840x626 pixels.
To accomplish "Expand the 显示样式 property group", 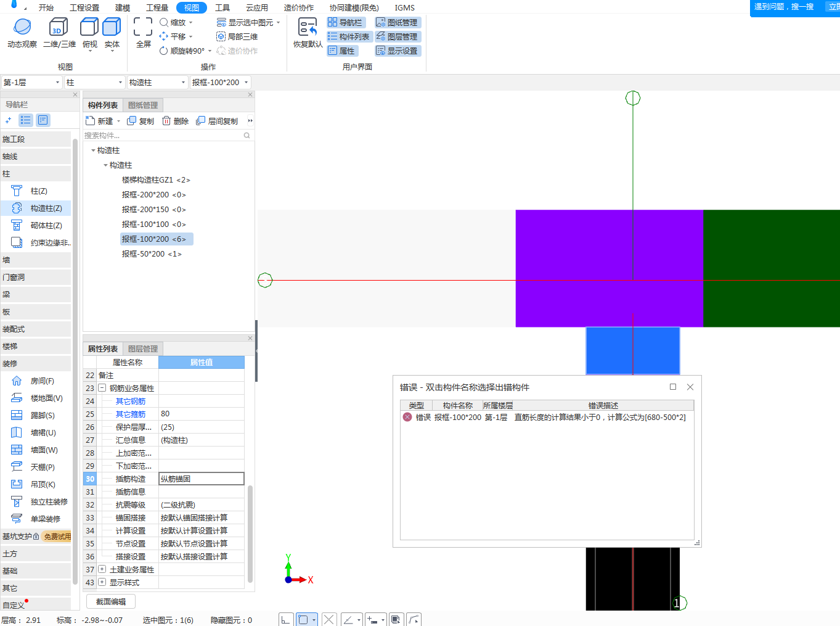I will tap(102, 582).
